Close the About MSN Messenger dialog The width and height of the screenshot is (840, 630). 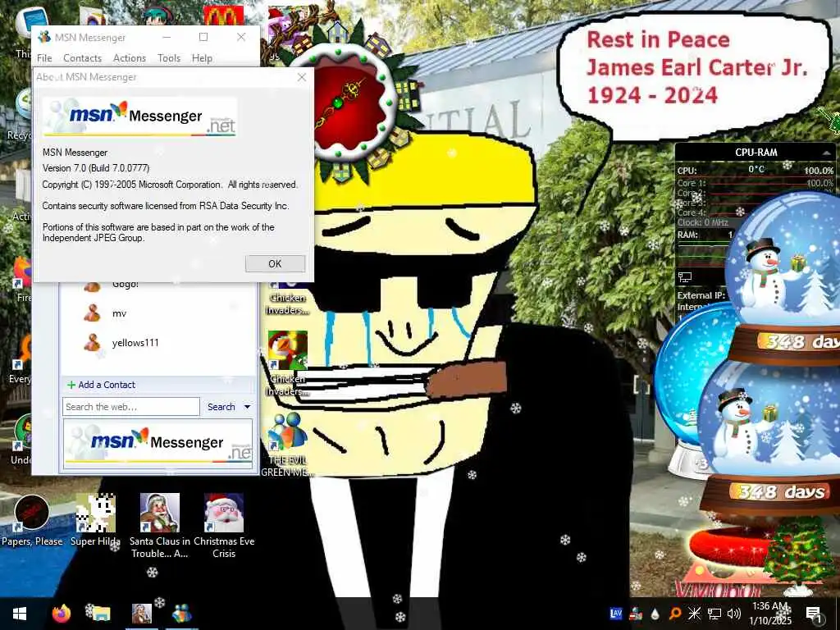302,77
